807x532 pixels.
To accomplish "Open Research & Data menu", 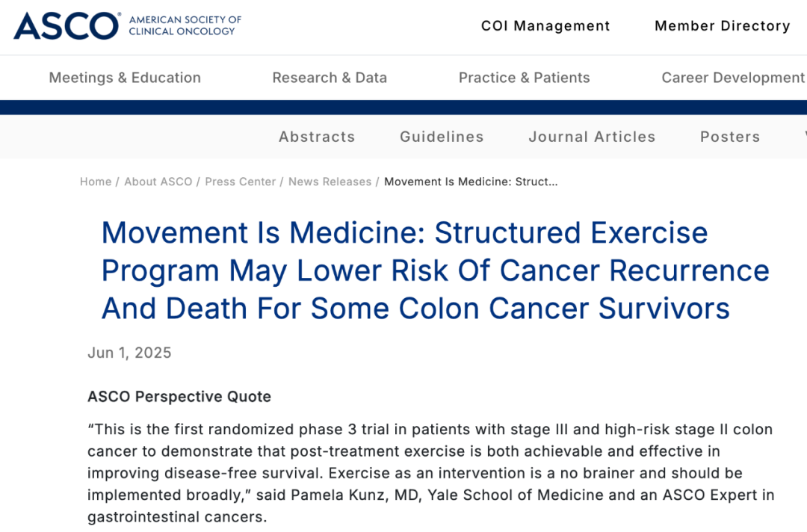I will pos(330,78).
